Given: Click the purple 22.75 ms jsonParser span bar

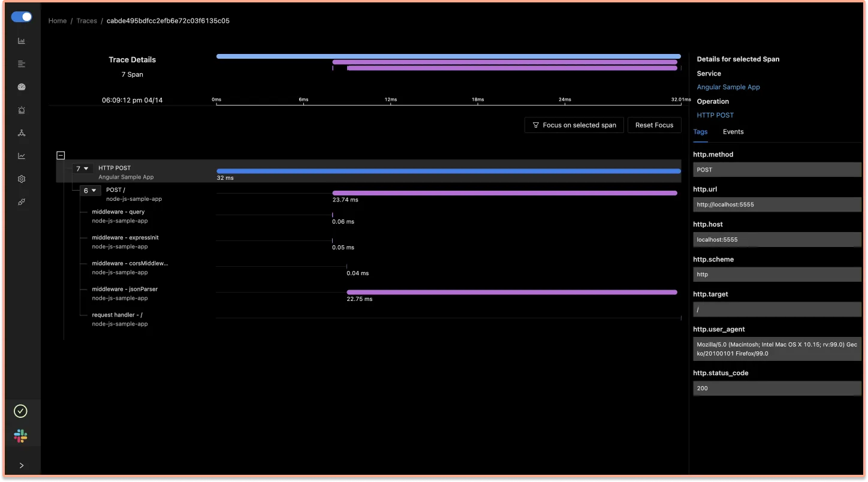Looking at the screenshot, I should click(x=512, y=292).
